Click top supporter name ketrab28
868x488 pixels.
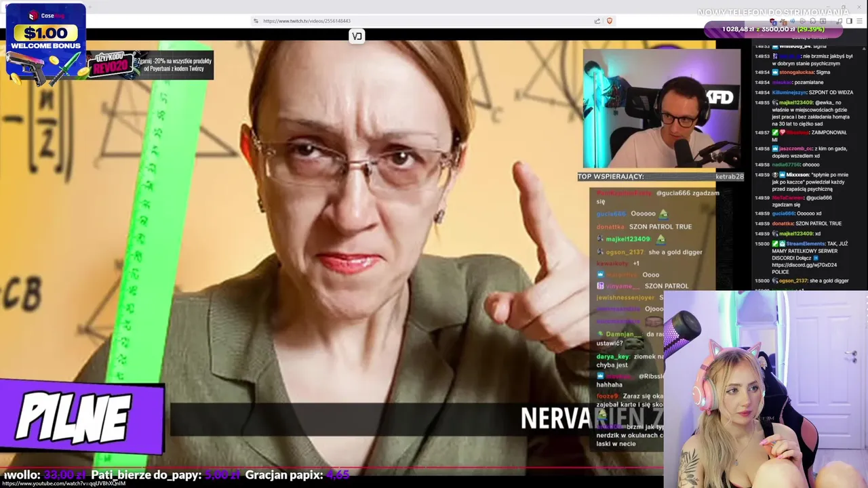pyautogui.click(x=729, y=176)
